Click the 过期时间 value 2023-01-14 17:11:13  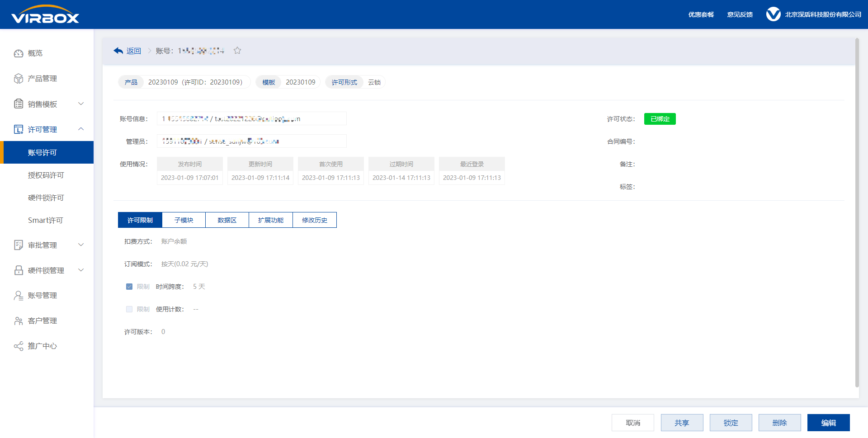coord(401,178)
